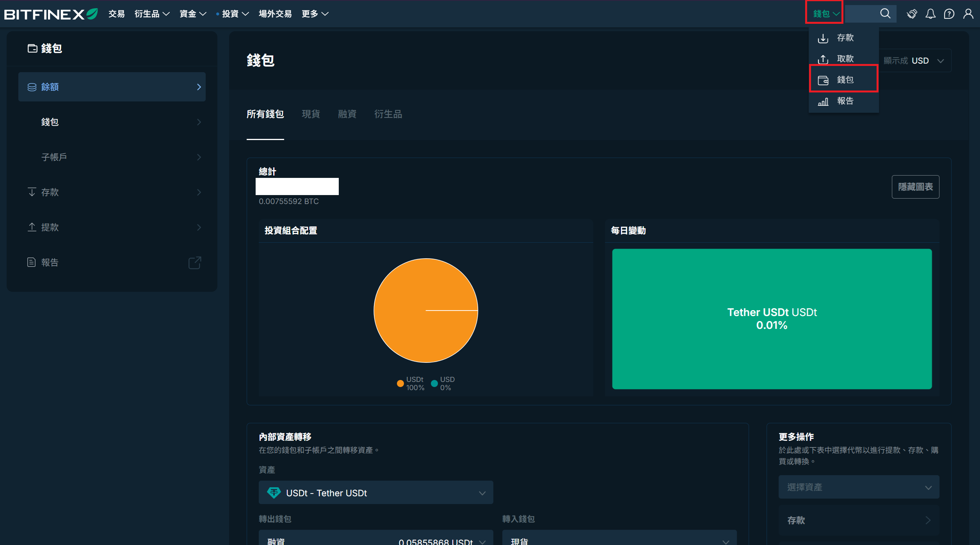The image size is (980, 545).
Task: Click the wallet icon in dropdown menu
Action: click(x=823, y=80)
